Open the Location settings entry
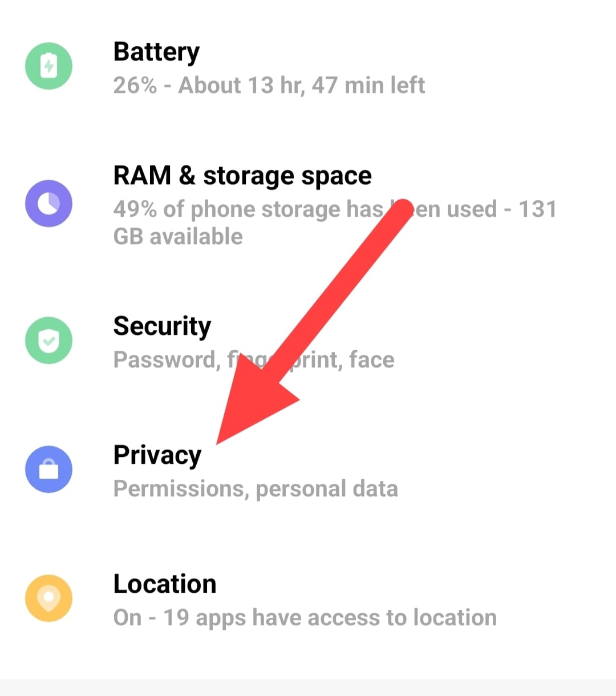Image resolution: width=616 pixels, height=696 pixels. coord(165,584)
